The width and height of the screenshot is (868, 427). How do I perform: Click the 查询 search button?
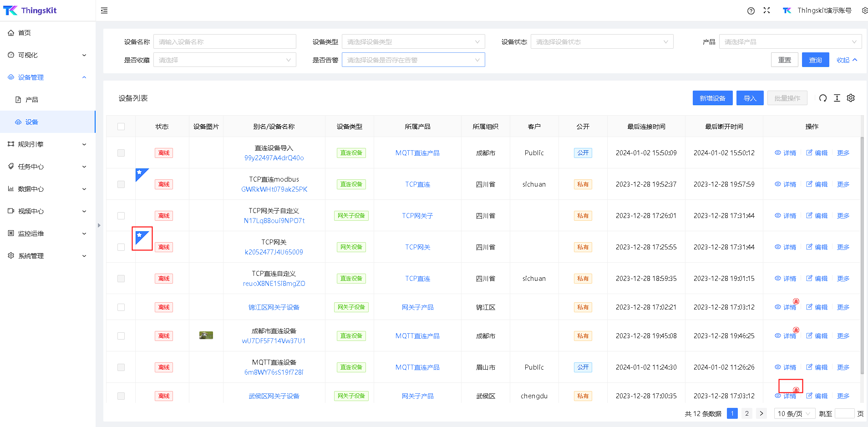pyautogui.click(x=815, y=60)
